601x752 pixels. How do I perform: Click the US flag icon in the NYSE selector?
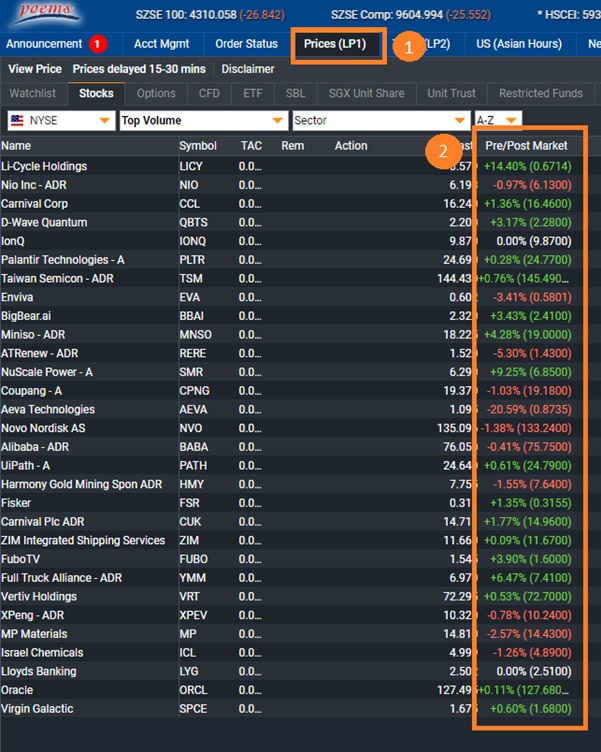17,120
